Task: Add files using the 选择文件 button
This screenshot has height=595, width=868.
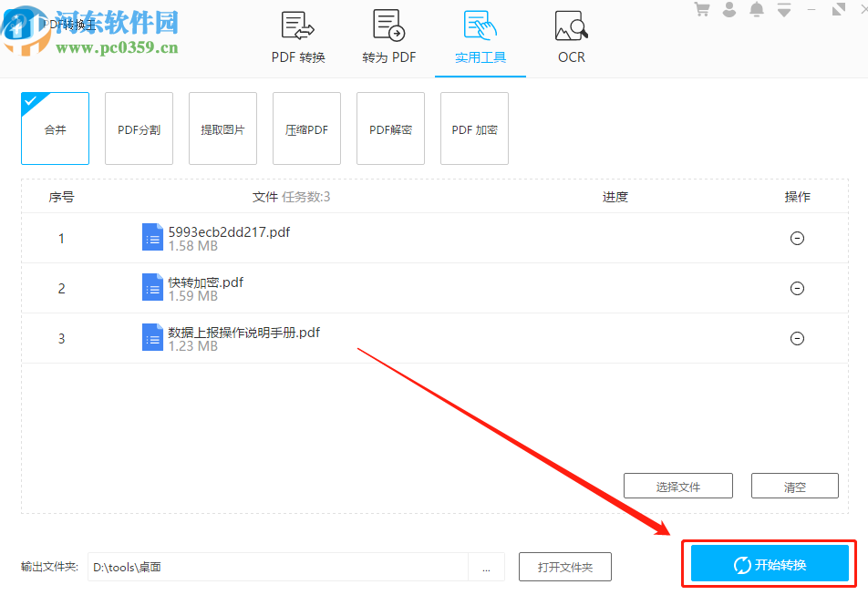Action: (x=677, y=485)
